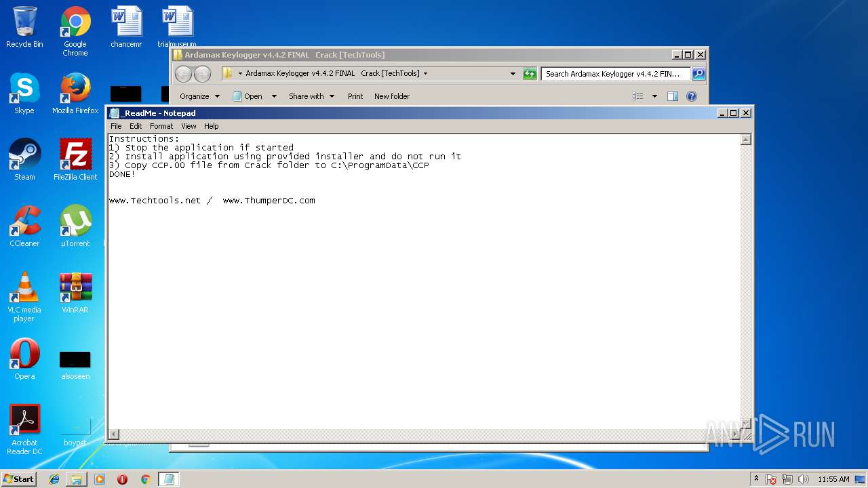The image size is (868, 488).
Task: Click the Explorer Back button
Action: [x=183, y=74]
